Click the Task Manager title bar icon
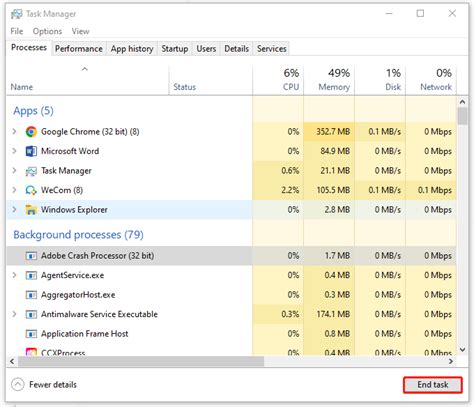The width and height of the screenshot is (474, 407). 16,14
